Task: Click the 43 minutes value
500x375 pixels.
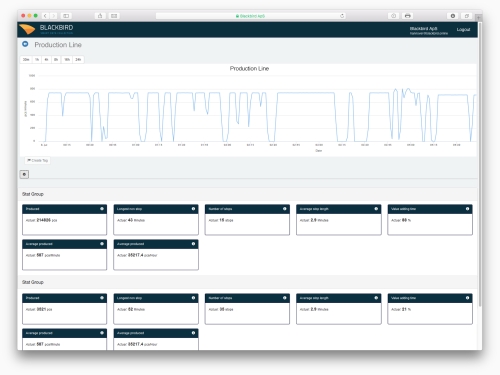Action: pos(136,220)
